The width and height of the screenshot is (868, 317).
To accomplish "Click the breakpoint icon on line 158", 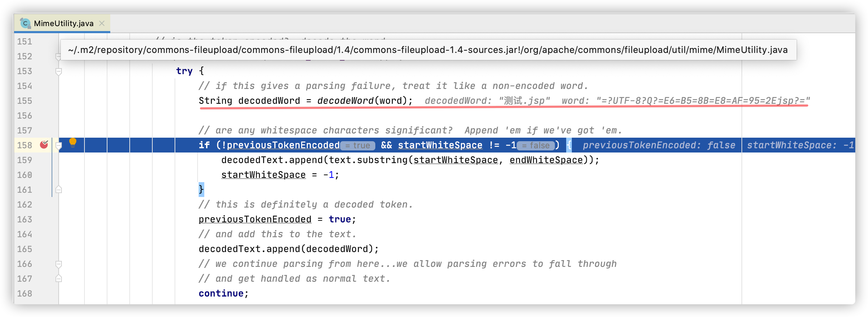I will 44,144.
